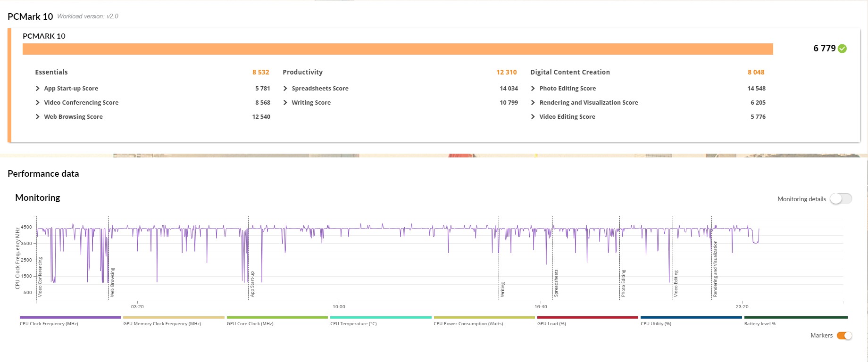Select the GPU Core Clock legend bar
This screenshot has height=362, width=868.
[x=277, y=318]
